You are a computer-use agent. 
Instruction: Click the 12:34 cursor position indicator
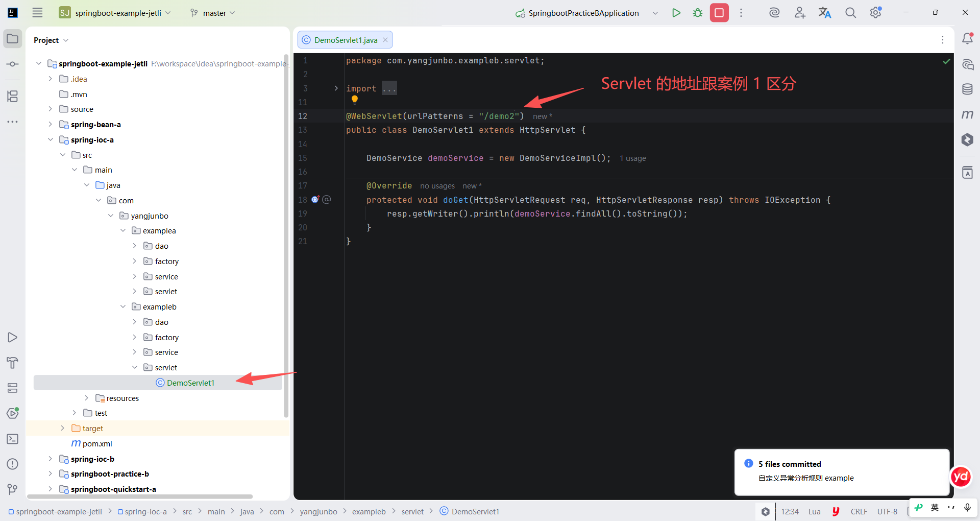(790, 511)
